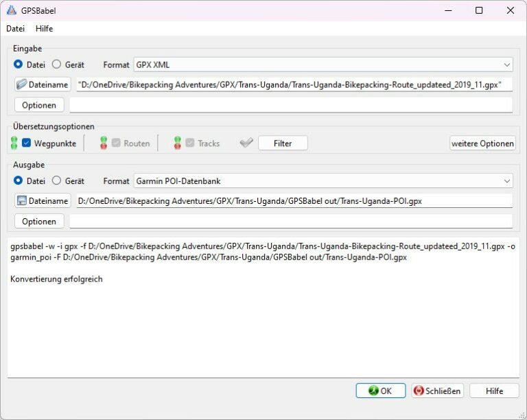Click the checkmark icon left of Filter
Screen dimensions: 527x420
point(246,143)
